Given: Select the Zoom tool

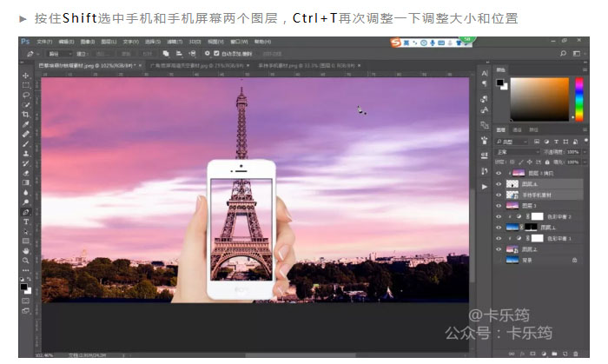Looking at the screenshot, I should coord(25,260).
